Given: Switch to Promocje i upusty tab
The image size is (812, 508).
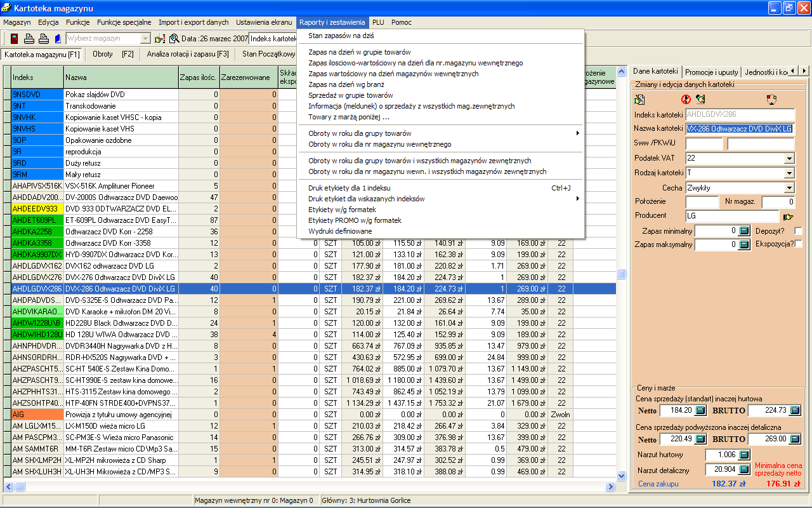Looking at the screenshot, I should click(711, 72).
